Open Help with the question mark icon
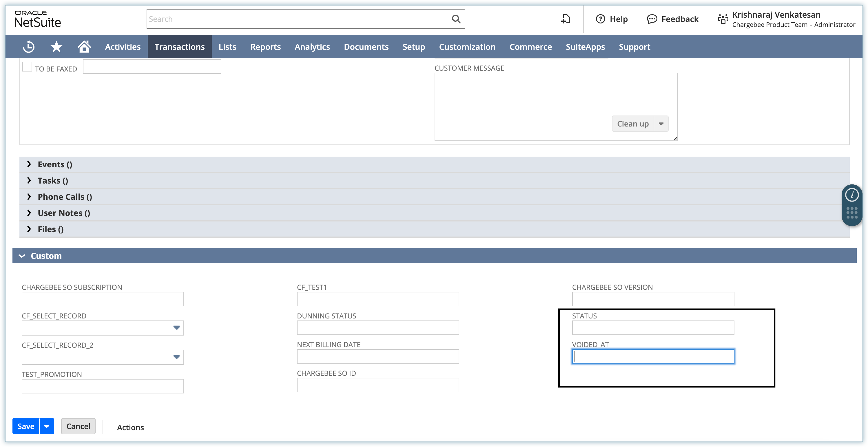 [601, 19]
